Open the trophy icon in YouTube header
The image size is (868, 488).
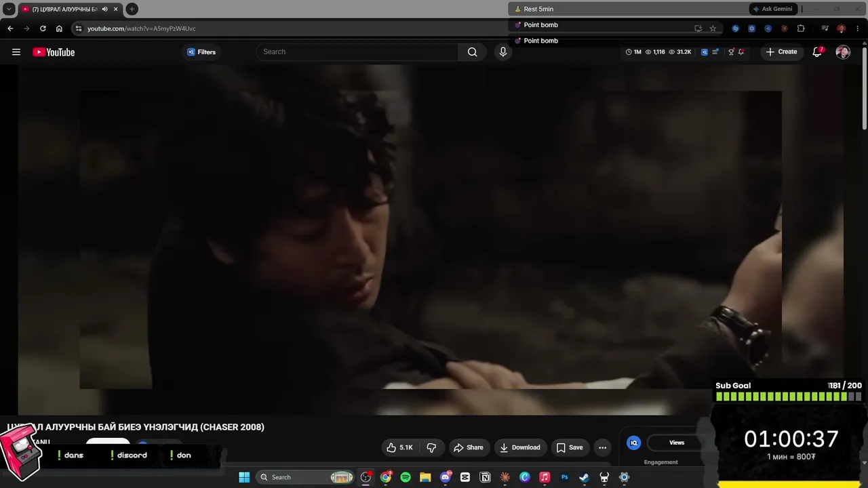731,52
